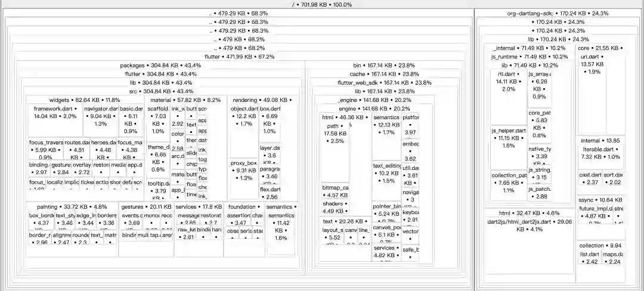644x291 pixels.
Task: Open the gestures 20.11 KB block
Action: 146,207
